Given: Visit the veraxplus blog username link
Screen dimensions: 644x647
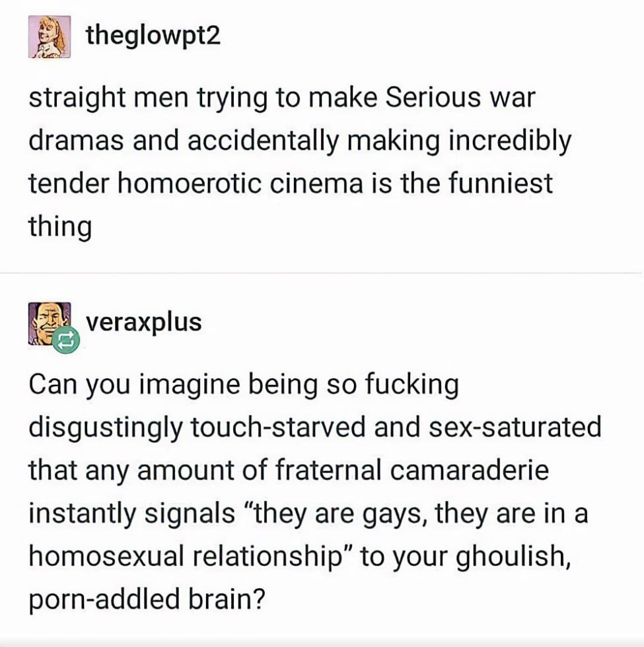Looking at the screenshot, I should [144, 323].
